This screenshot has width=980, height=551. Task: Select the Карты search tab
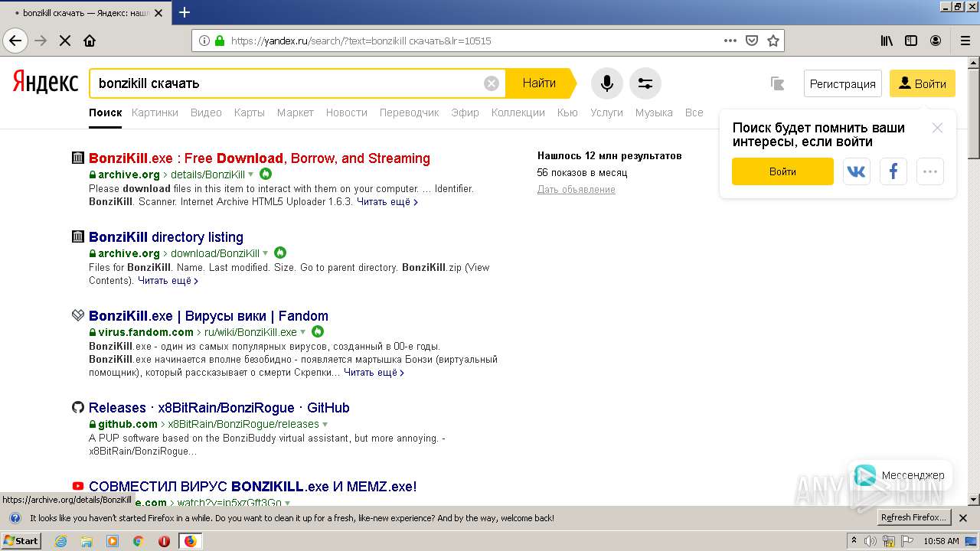(x=250, y=112)
